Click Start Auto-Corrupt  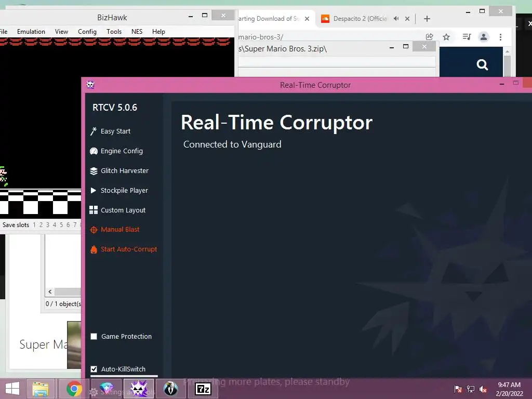[x=124, y=249]
